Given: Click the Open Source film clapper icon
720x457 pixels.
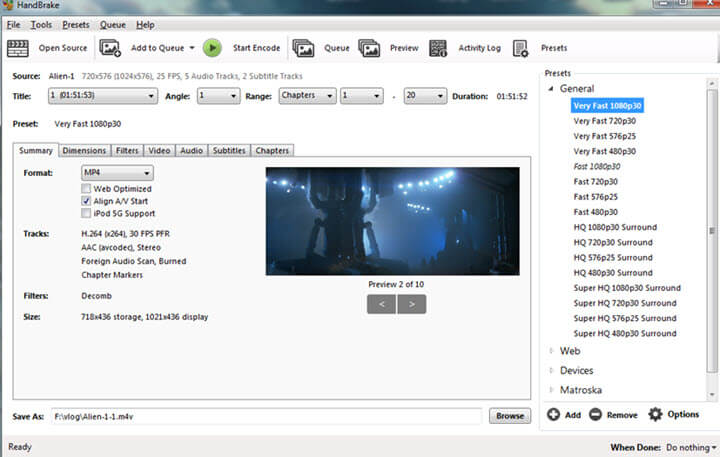Looking at the screenshot, I should click(18, 48).
